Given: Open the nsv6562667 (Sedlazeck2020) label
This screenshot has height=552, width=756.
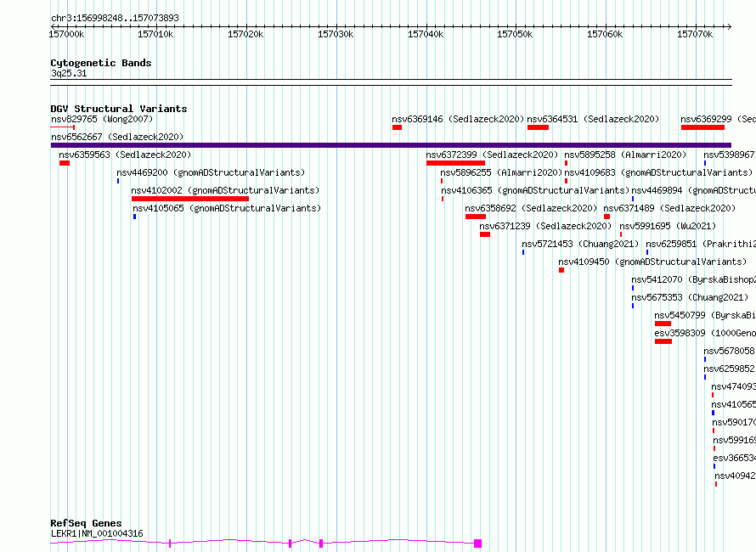Looking at the screenshot, I should (x=117, y=137).
